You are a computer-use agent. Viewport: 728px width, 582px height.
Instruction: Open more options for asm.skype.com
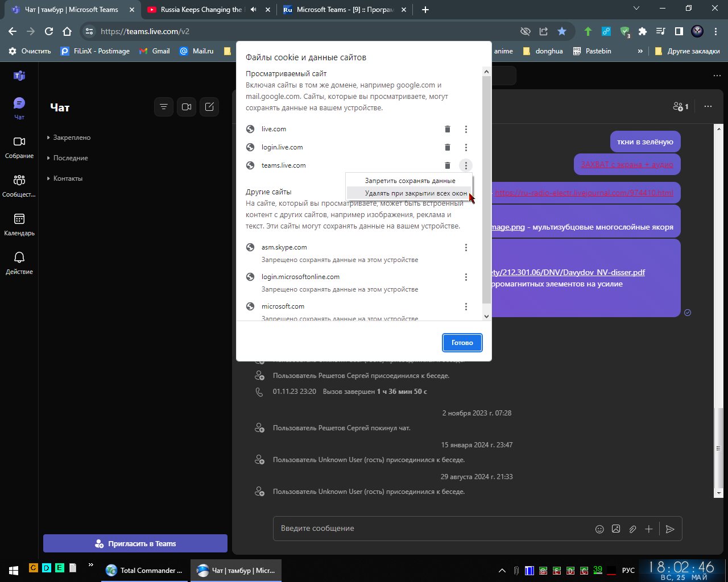[466, 247]
